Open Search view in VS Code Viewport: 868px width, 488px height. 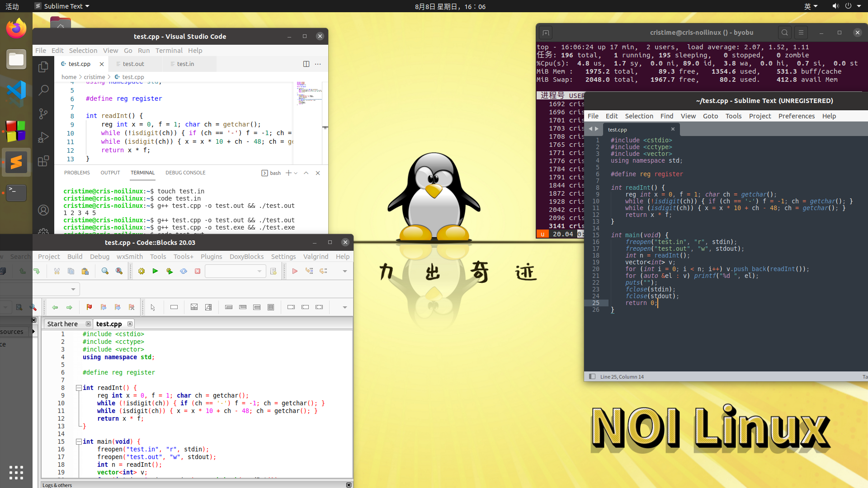(43, 90)
